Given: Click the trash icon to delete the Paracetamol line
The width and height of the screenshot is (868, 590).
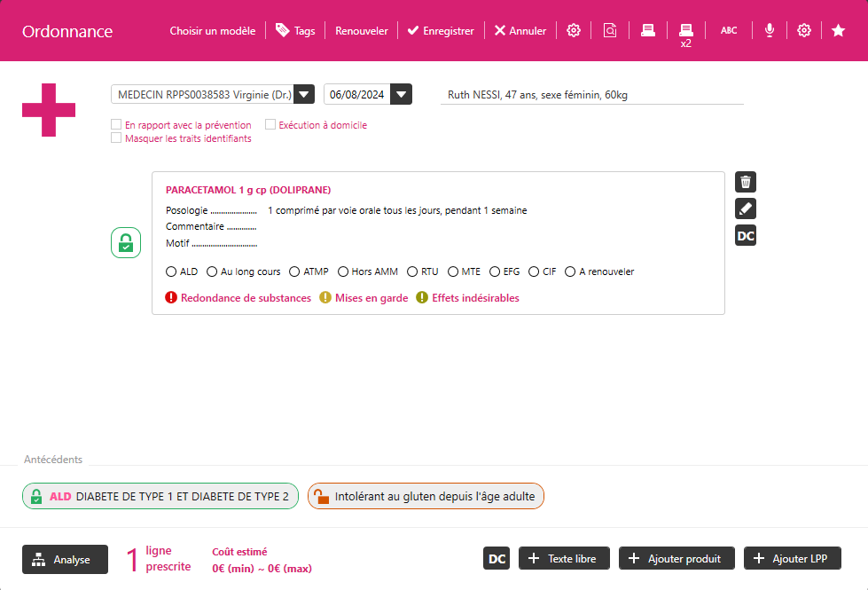Looking at the screenshot, I should point(746,182).
